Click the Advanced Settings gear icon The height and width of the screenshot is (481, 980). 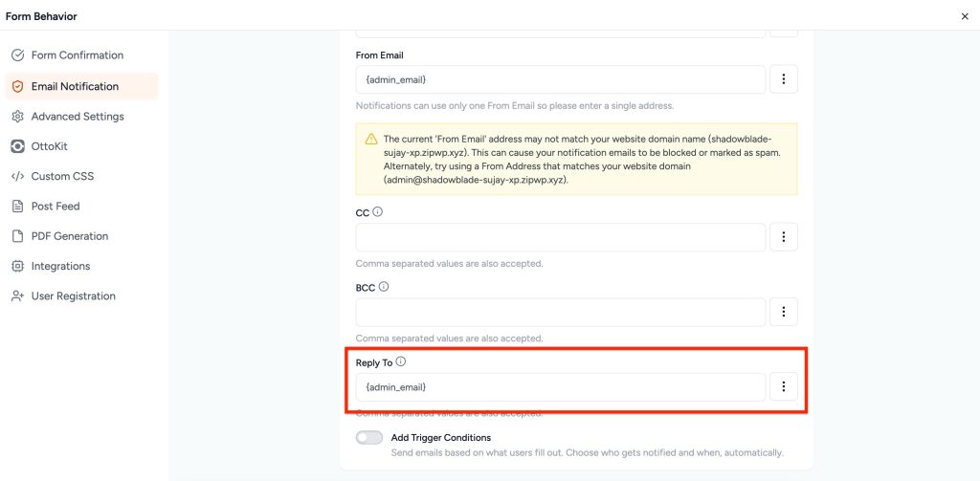(x=17, y=117)
